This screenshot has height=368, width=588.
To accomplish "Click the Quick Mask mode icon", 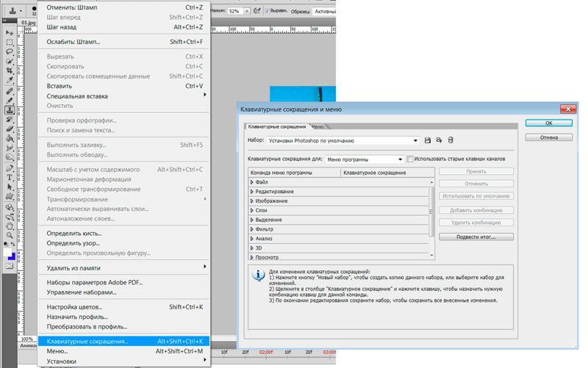I will pos(10,266).
